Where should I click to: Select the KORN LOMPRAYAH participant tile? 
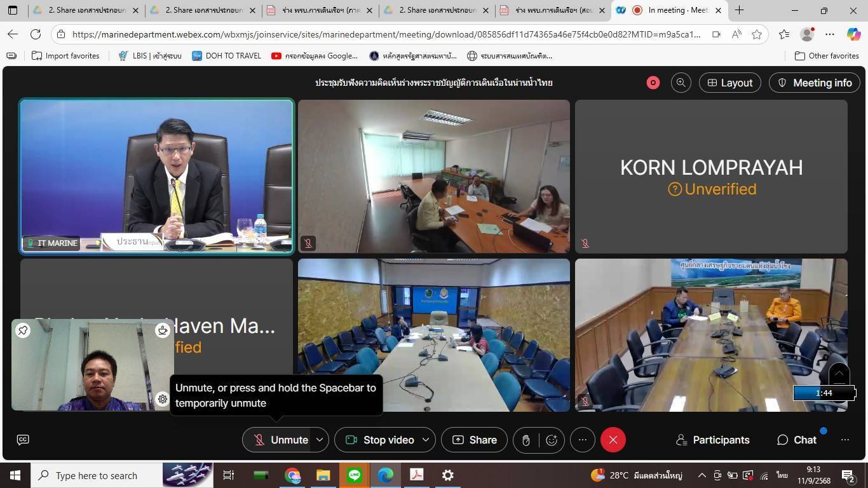coord(711,177)
